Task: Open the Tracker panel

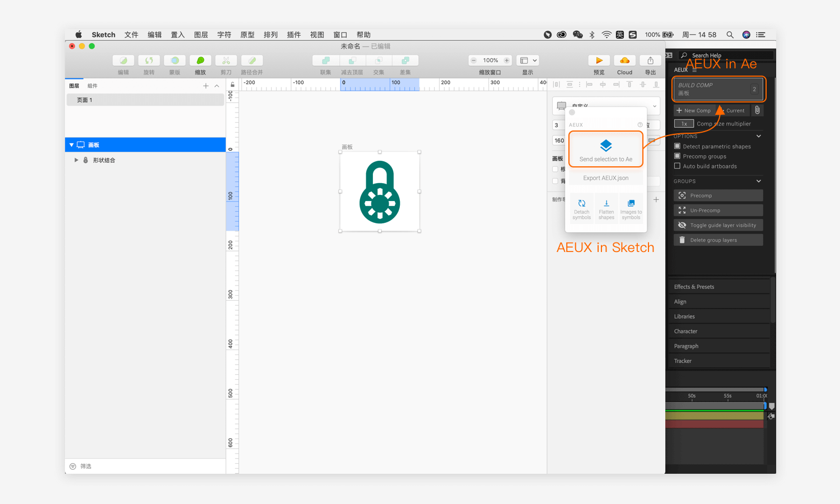Action: click(x=719, y=361)
